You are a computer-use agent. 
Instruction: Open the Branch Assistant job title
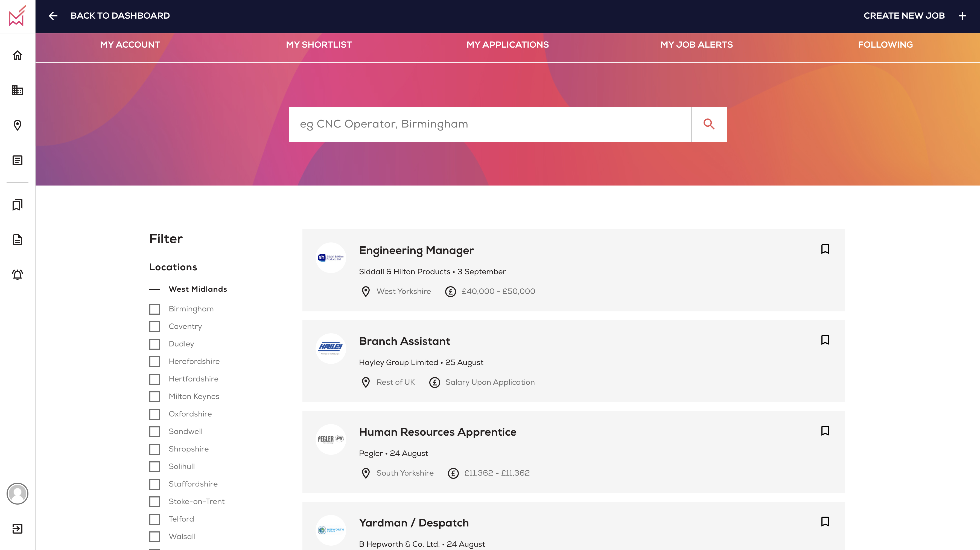click(404, 341)
